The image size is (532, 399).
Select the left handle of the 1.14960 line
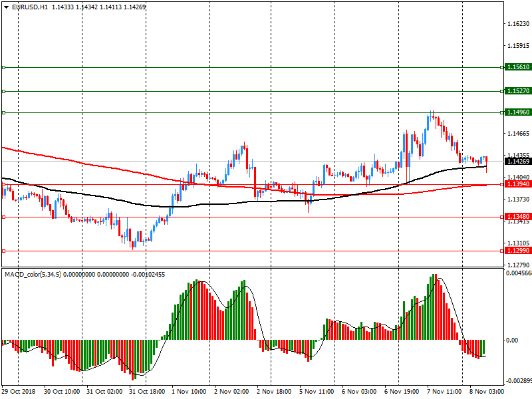coord(3,112)
